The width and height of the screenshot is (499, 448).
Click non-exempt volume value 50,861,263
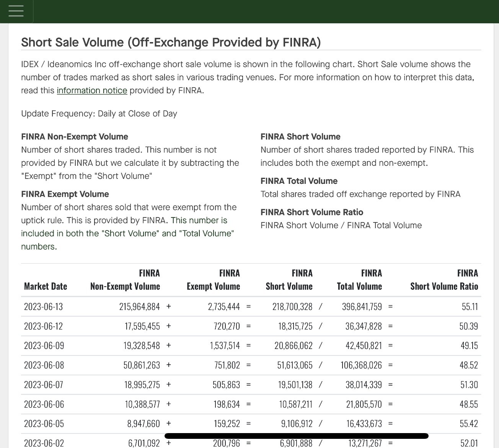(142, 365)
